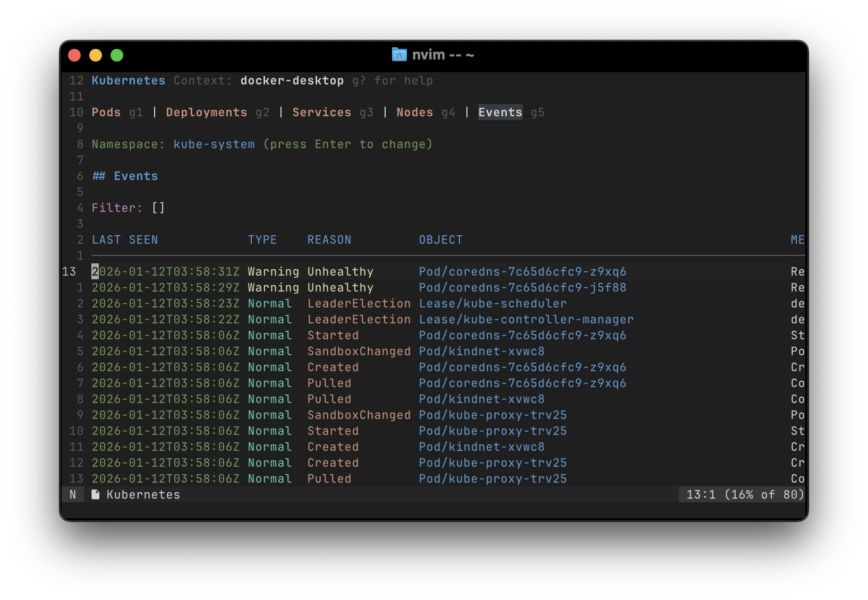
Task: Click Pod/coredns-7c65d6cfc9-j5f88 object
Action: (x=523, y=288)
